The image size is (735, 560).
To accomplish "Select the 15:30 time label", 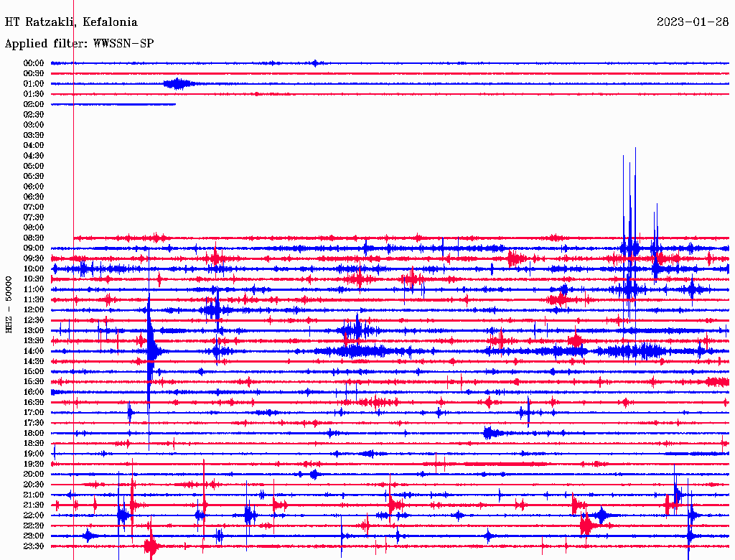I will 34,382.
